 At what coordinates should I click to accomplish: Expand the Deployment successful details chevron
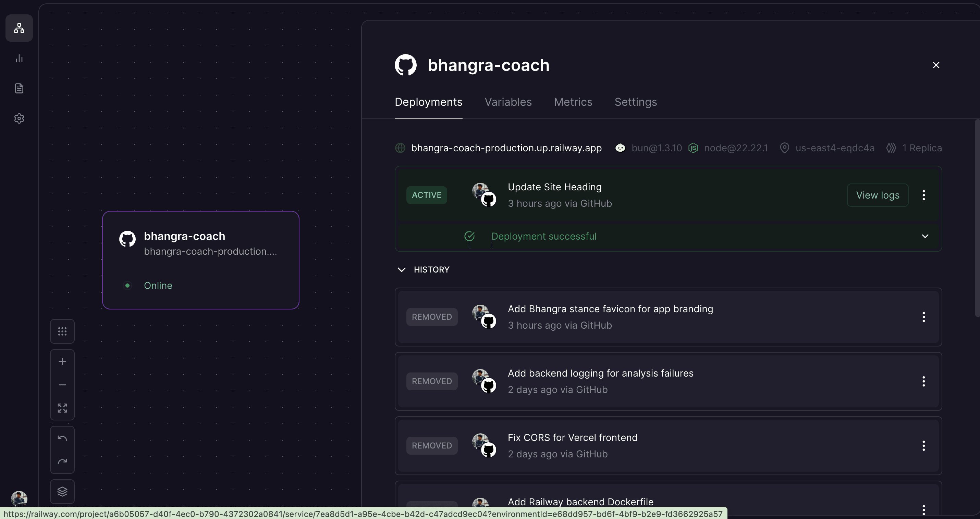click(925, 236)
